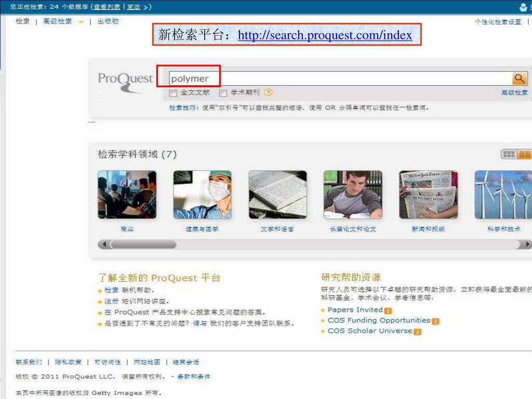Click the 查看列表 link in header

[107, 7]
